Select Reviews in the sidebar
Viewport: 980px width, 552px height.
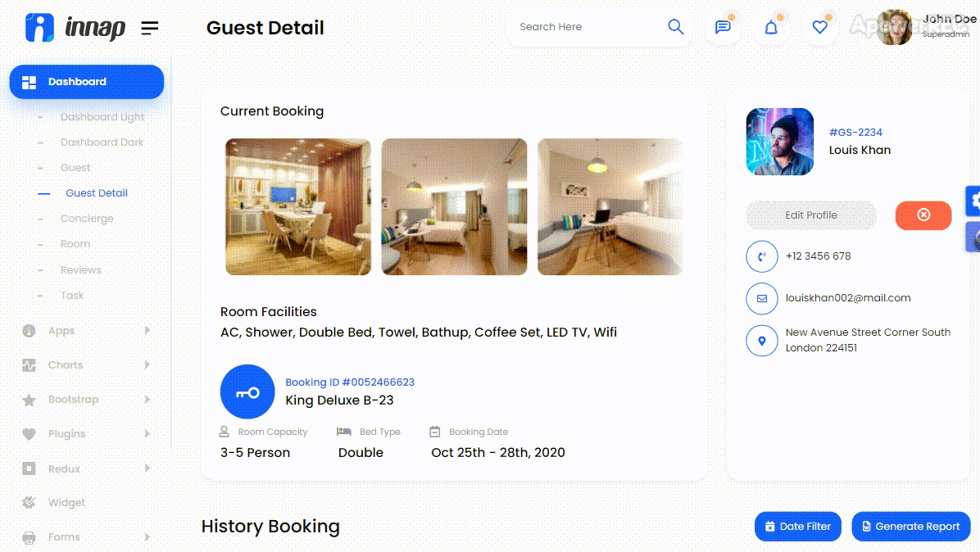pyautogui.click(x=80, y=269)
